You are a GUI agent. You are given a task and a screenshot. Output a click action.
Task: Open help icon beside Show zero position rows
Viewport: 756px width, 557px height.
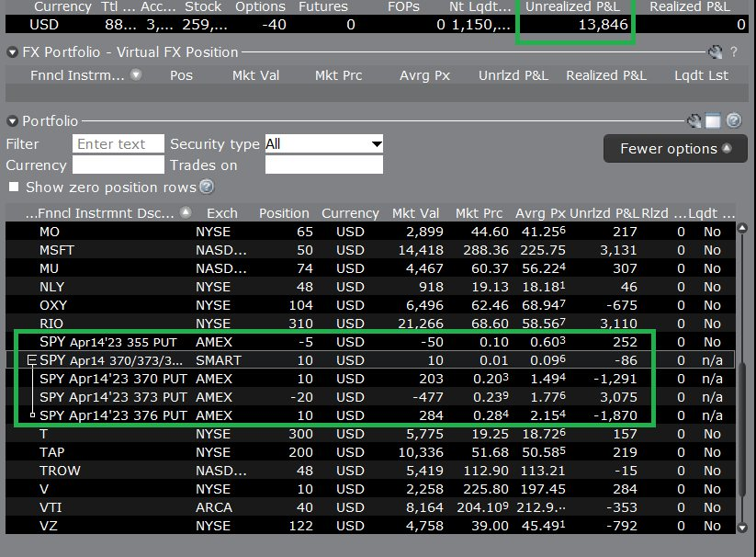[207, 187]
